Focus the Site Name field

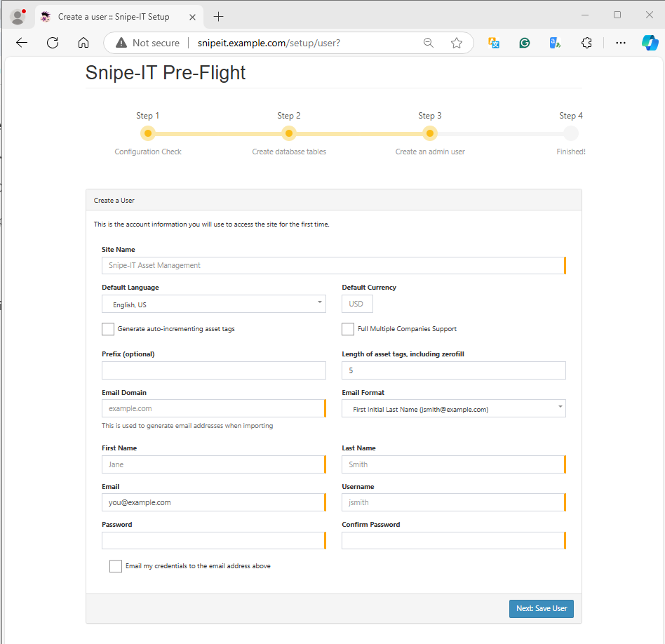[x=334, y=266]
